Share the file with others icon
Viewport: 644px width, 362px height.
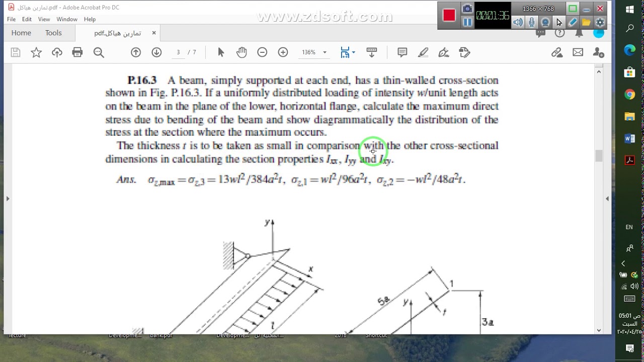click(598, 52)
